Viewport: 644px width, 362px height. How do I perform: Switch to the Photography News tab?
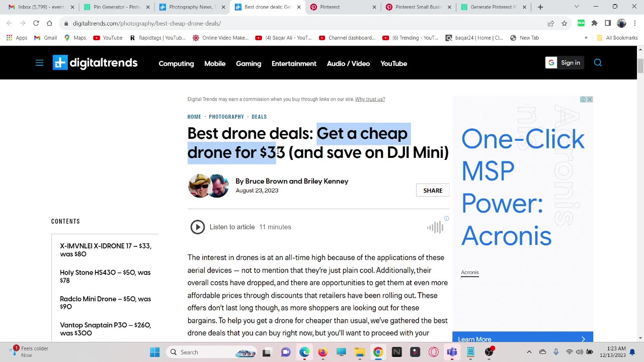coord(192,7)
